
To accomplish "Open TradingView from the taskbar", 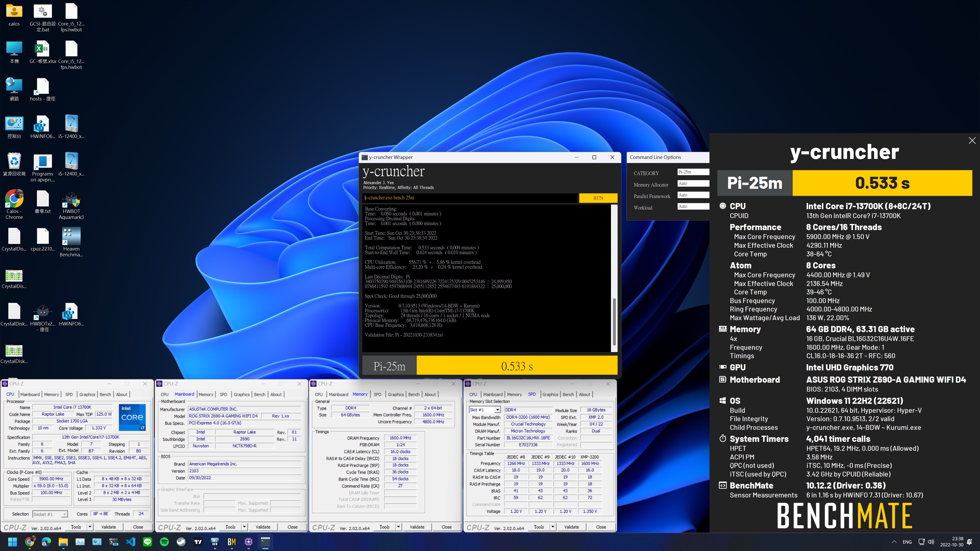I will pos(198,542).
